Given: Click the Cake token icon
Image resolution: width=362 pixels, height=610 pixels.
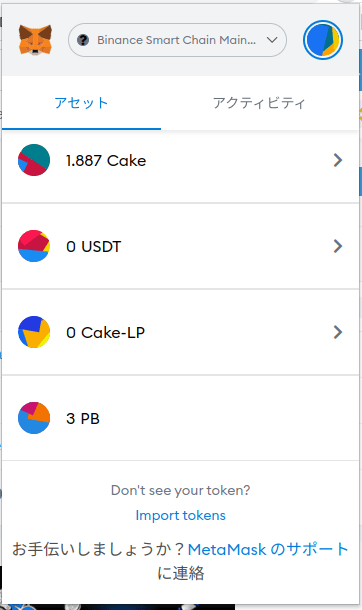Looking at the screenshot, I should tap(34, 160).
